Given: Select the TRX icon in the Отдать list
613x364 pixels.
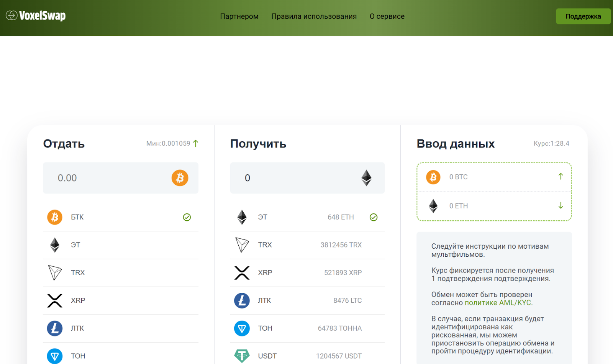Looking at the screenshot, I should (x=55, y=273).
